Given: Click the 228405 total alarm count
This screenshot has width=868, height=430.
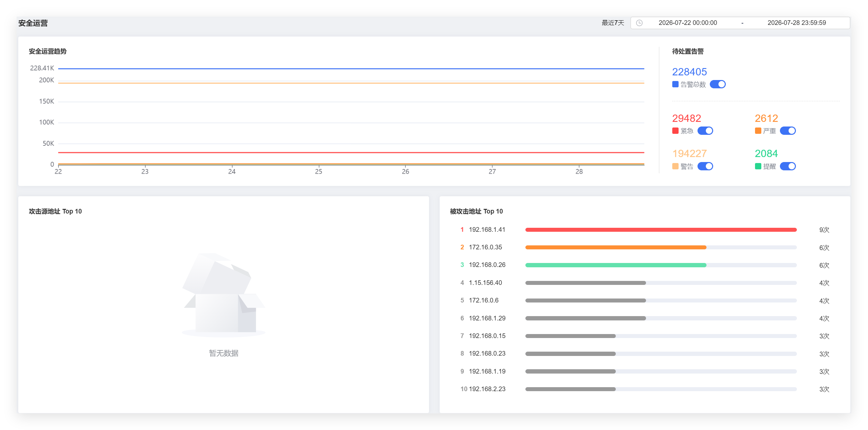Looking at the screenshot, I should (x=689, y=72).
